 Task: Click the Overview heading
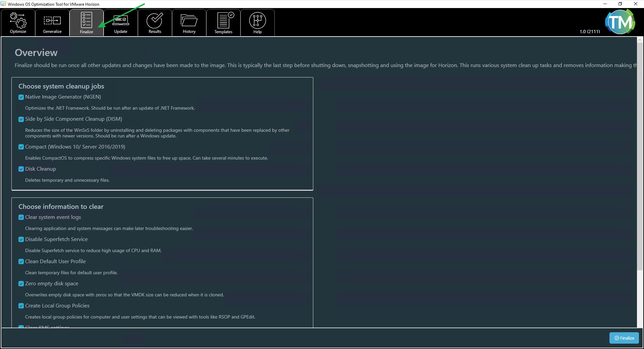(x=36, y=53)
